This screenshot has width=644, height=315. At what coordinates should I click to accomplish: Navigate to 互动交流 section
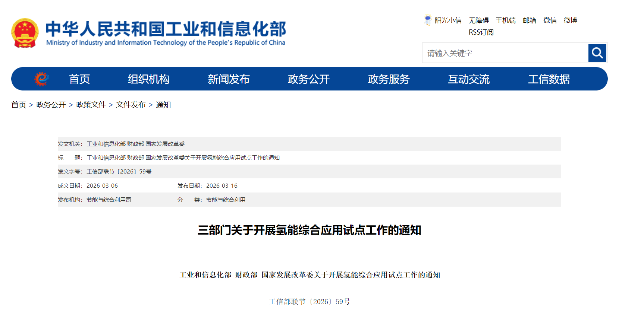(x=468, y=79)
